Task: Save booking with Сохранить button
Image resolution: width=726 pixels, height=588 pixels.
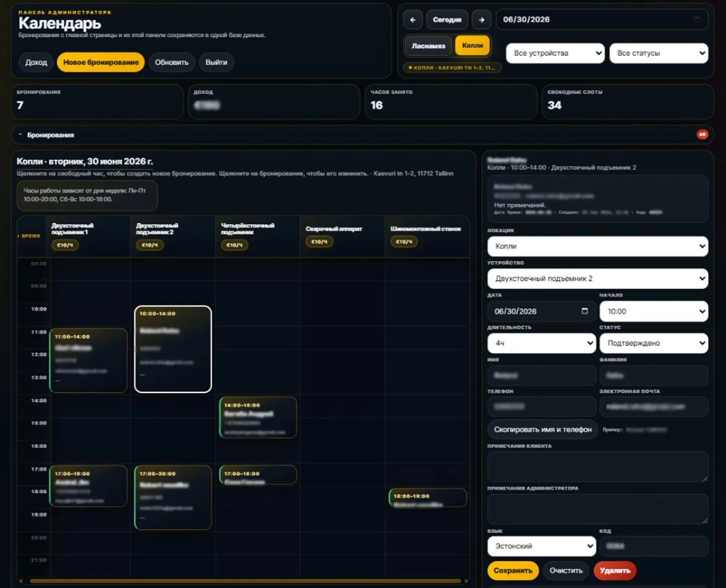Action: 513,571
